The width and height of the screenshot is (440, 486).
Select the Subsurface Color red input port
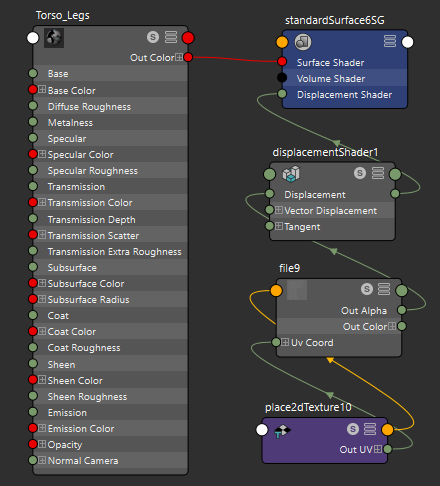[33, 283]
